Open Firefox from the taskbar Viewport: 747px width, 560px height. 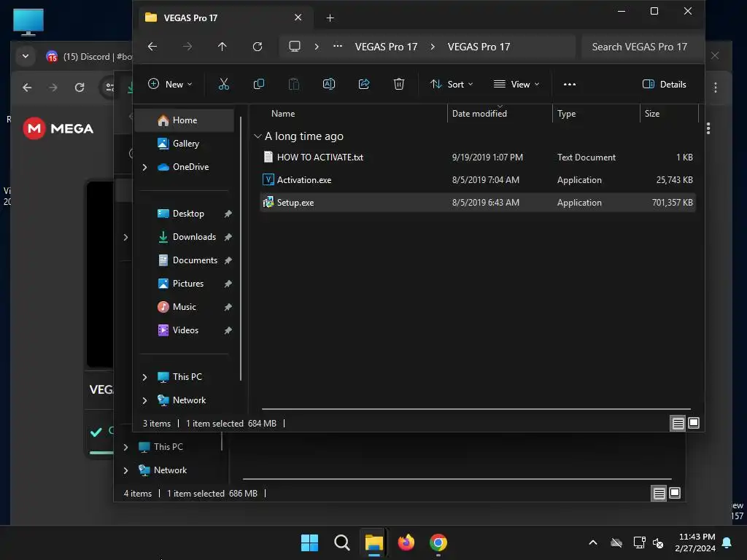tap(406, 542)
